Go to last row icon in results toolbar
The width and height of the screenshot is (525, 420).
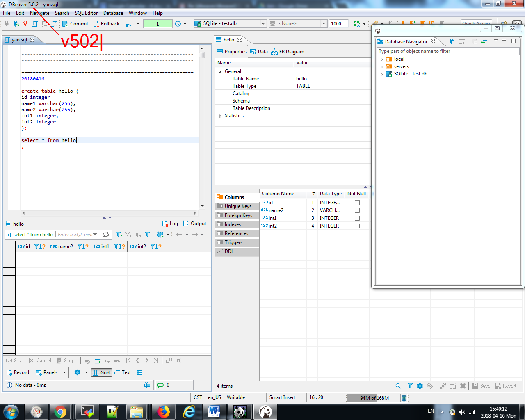[156, 361]
